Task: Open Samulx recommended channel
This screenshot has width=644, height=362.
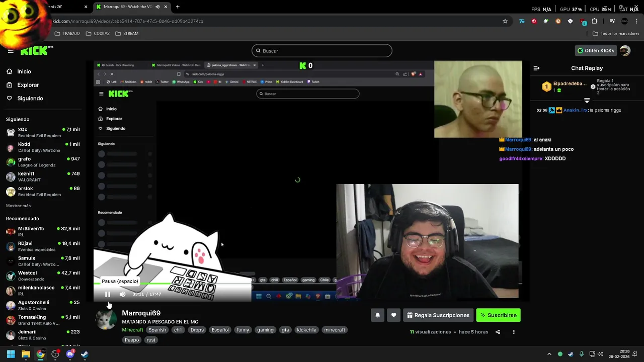Action: (43, 261)
